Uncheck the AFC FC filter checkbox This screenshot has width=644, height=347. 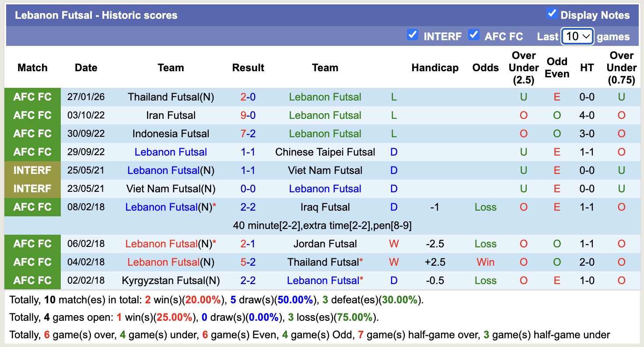pyautogui.click(x=474, y=35)
